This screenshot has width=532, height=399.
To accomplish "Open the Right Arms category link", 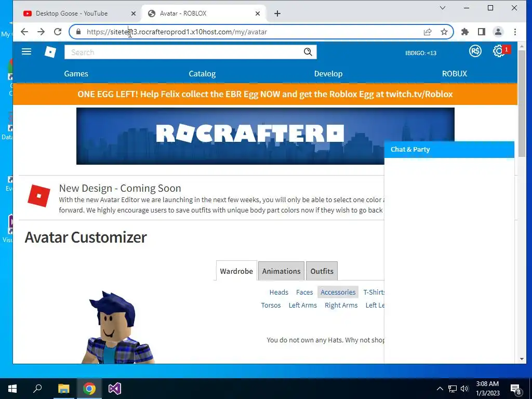I will (x=341, y=305).
